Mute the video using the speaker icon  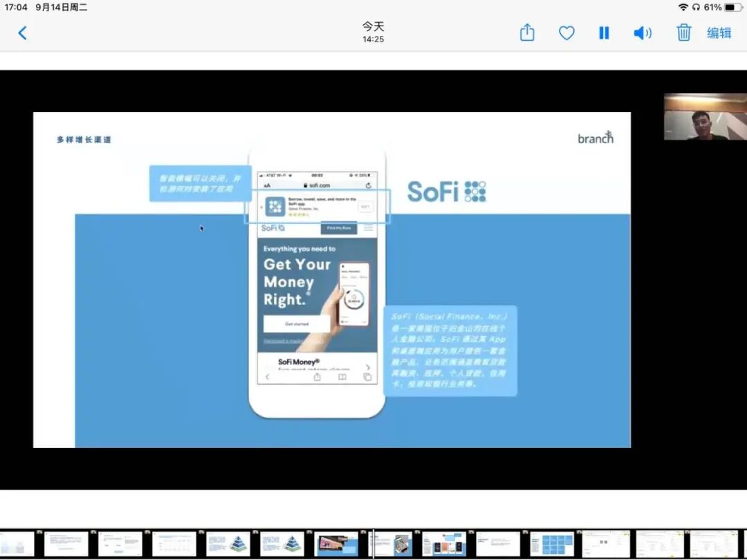pyautogui.click(x=642, y=33)
